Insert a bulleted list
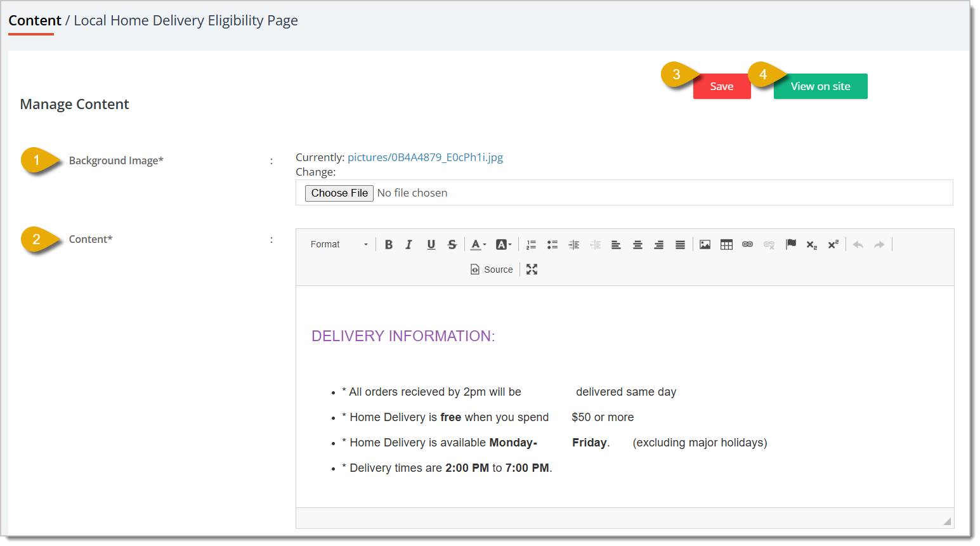980x546 pixels. click(552, 244)
